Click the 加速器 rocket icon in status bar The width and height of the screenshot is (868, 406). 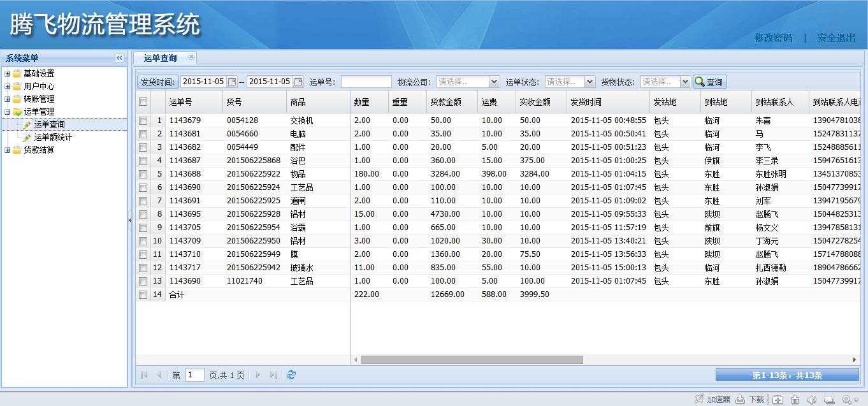click(x=699, y=400)
